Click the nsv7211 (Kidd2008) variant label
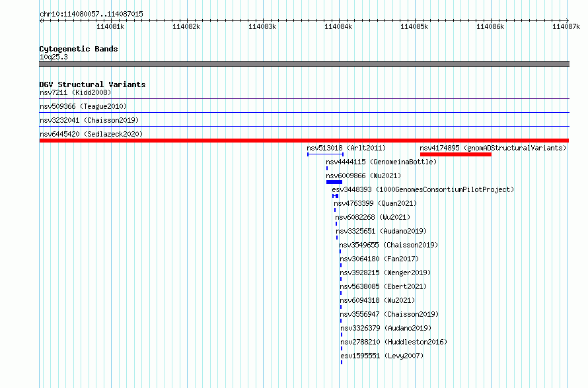This screenshot has height=388, width=588. coord(75,92)
